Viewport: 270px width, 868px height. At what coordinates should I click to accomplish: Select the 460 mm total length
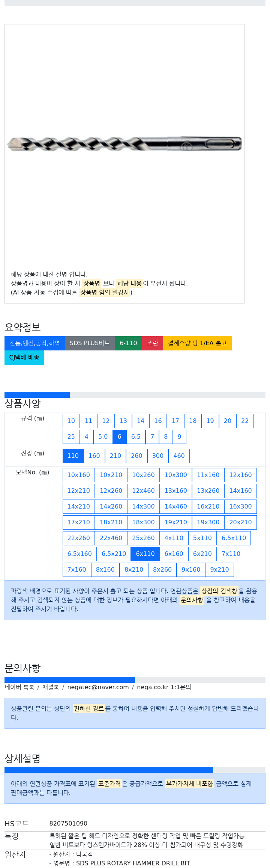pyautogui.click(x=179, y=456)
